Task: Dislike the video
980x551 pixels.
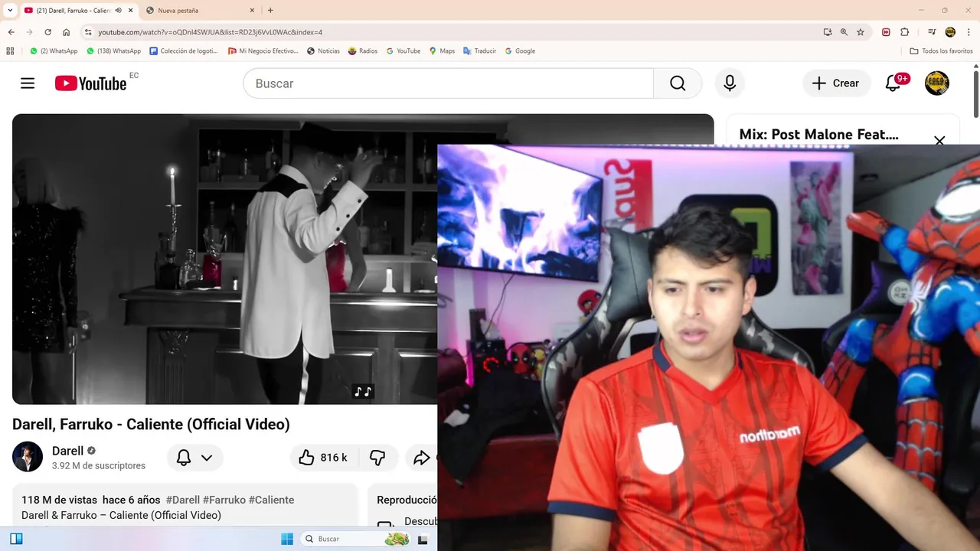Action: point(377,458)
